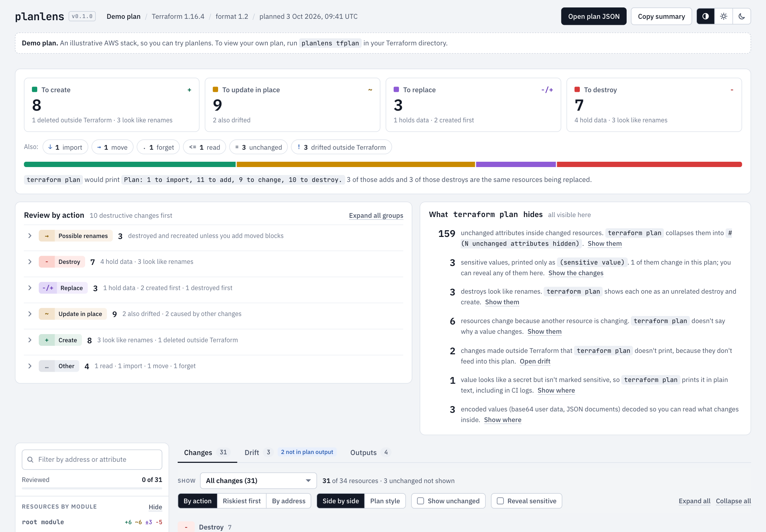Click the Create plus badge
This screenshot has height=532, width=766.
coord(47,340)
